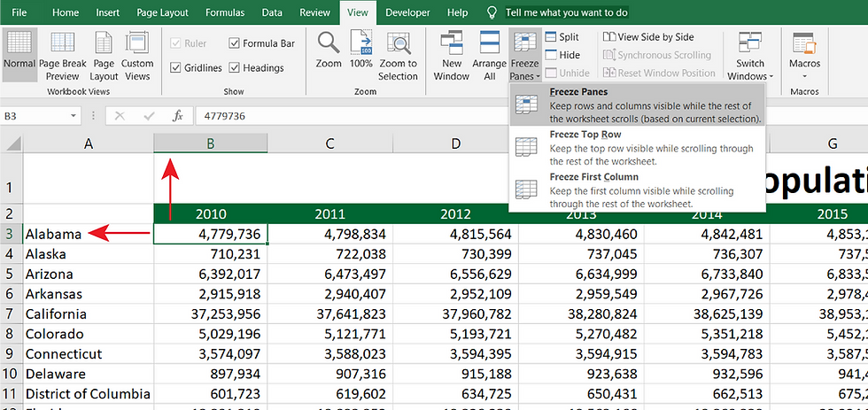Open the Developer tab
The height and width of the screenshot is (410, 868).
(x=407, y=12)
